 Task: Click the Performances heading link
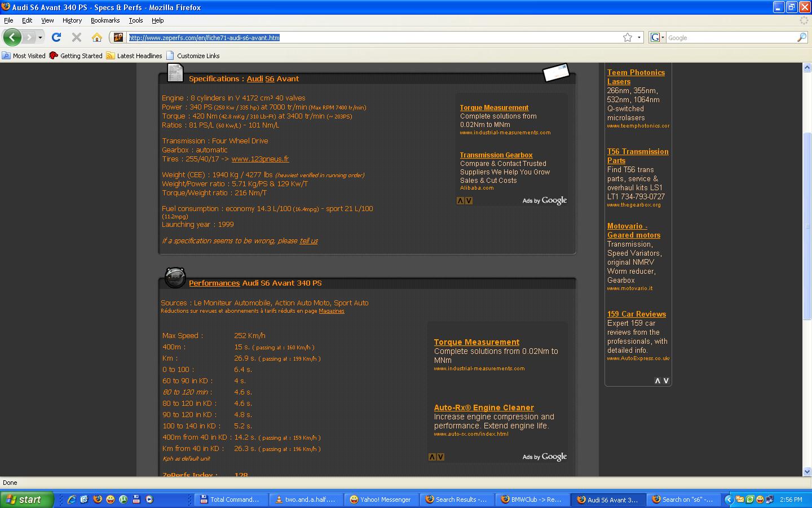tap(214, 283)
